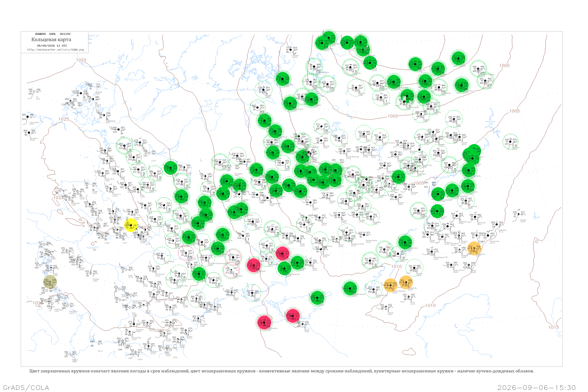
Task: Click the Кольцевая карта title text
Action: coord(51,40)
